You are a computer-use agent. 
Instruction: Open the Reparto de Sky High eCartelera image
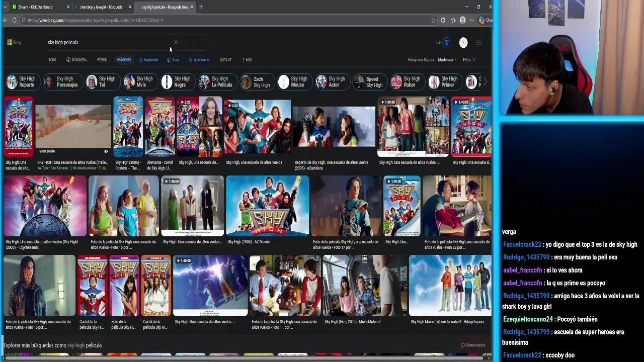click(x=334, y=127)
